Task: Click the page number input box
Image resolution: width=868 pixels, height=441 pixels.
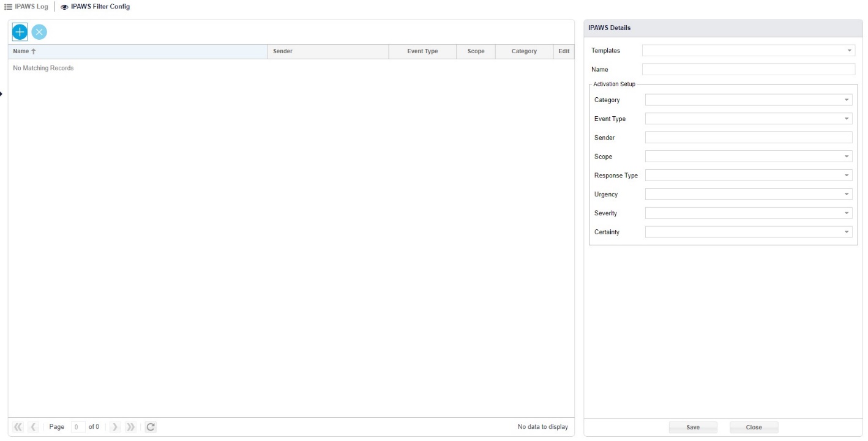Action: point(78,427)
